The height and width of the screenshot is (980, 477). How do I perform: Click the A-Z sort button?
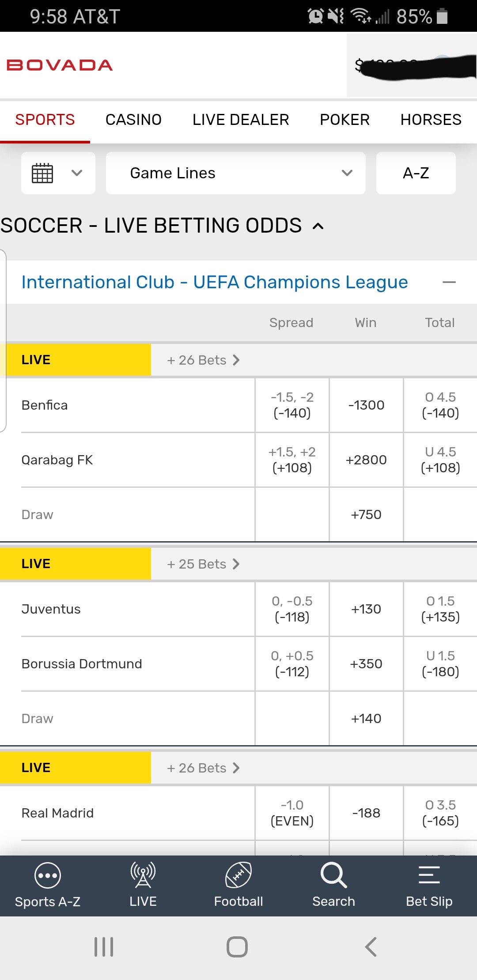tap(416, 173)
